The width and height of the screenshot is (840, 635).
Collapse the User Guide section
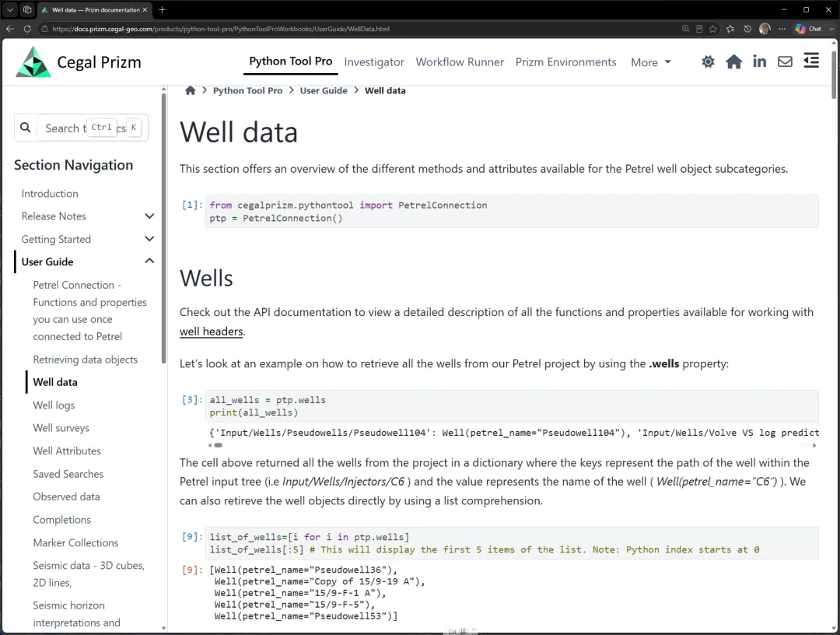point(149,261)
